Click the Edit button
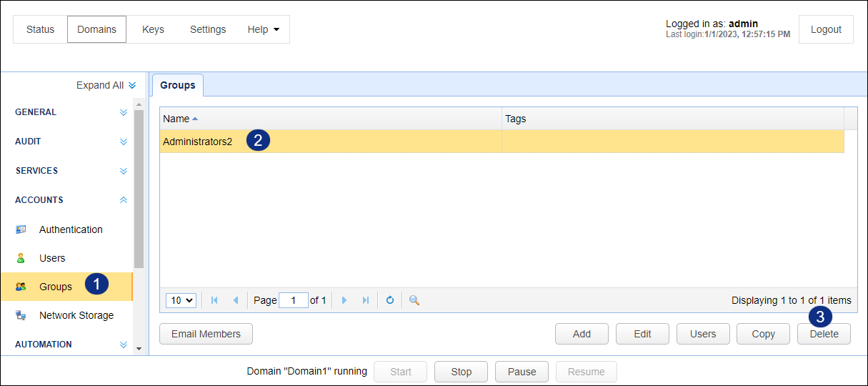The height and width of the screenshot is (386, 868). (642, 334)
